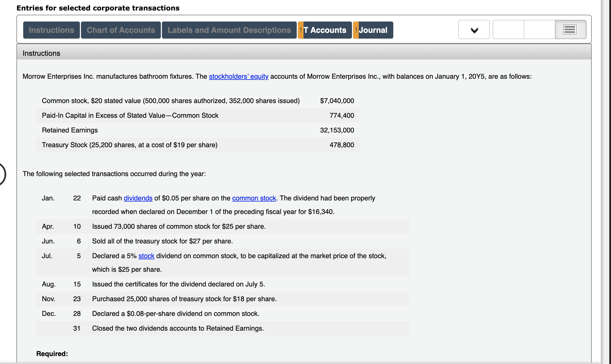Open the dividends glossary link
611x364 pixels.
coord(138,198)
